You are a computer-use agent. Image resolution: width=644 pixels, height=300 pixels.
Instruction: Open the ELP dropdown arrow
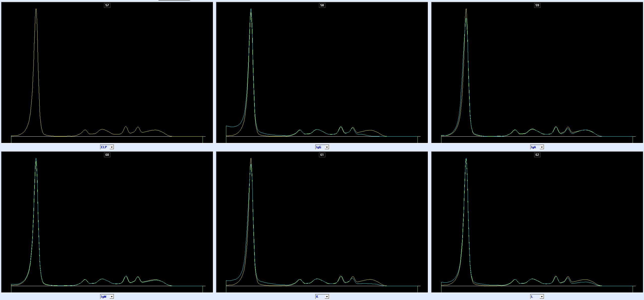pos(112,147)
